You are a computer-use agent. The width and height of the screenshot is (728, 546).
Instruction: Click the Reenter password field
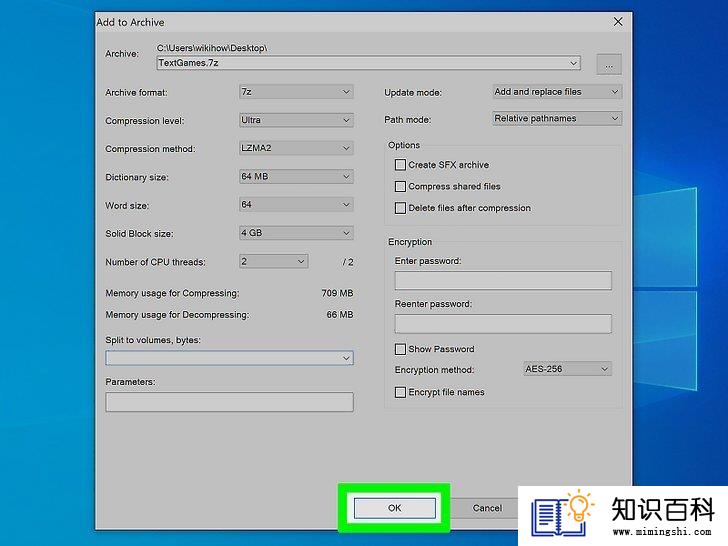503,324
